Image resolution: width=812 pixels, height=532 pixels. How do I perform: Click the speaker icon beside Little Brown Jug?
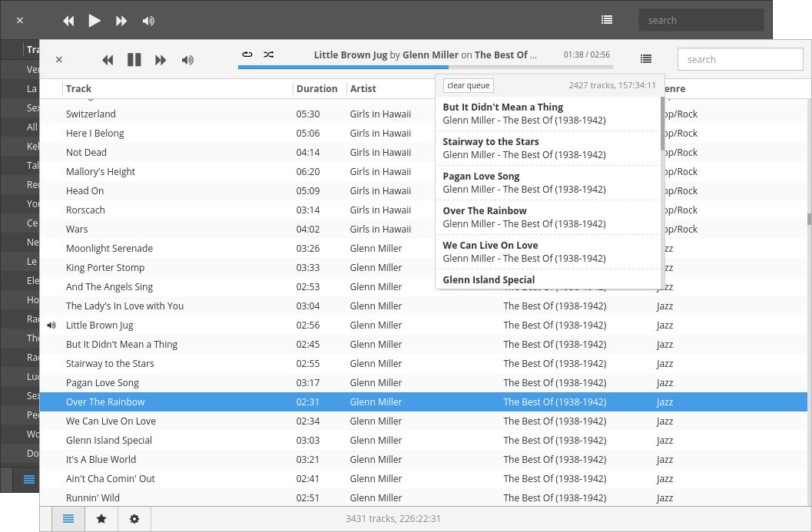point(51,325)
